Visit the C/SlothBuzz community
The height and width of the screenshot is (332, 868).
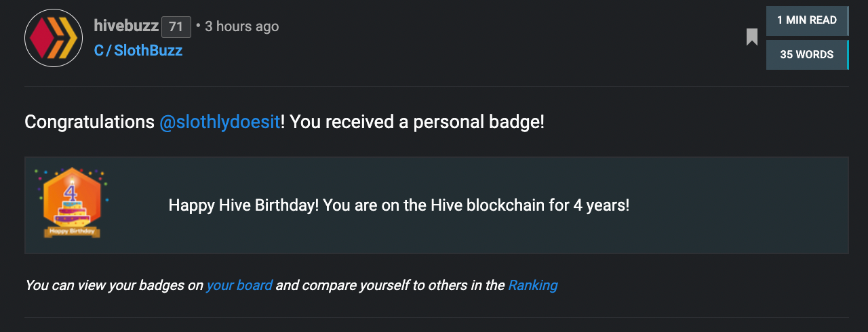tap(138, 51)
